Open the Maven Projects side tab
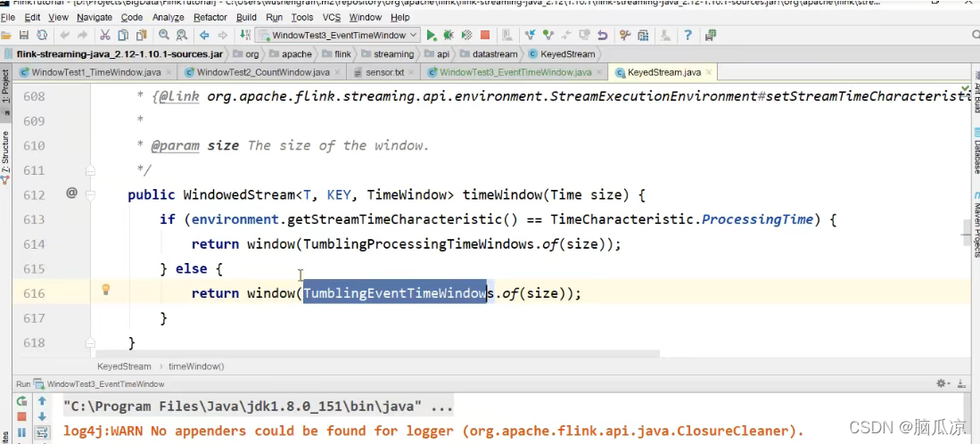This screenshot has width=980, height=444. coord(975,225)
